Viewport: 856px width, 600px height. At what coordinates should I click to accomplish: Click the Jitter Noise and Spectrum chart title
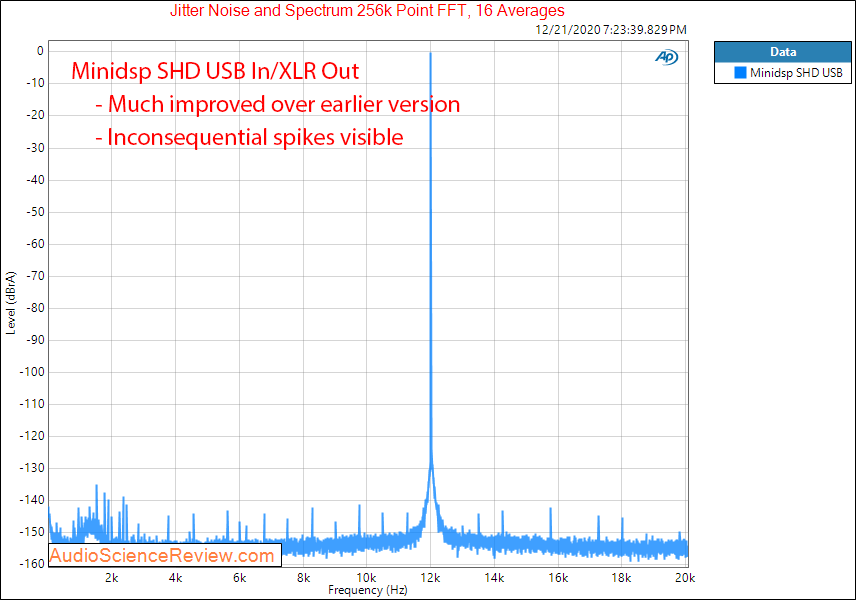[x=367, y=10]
